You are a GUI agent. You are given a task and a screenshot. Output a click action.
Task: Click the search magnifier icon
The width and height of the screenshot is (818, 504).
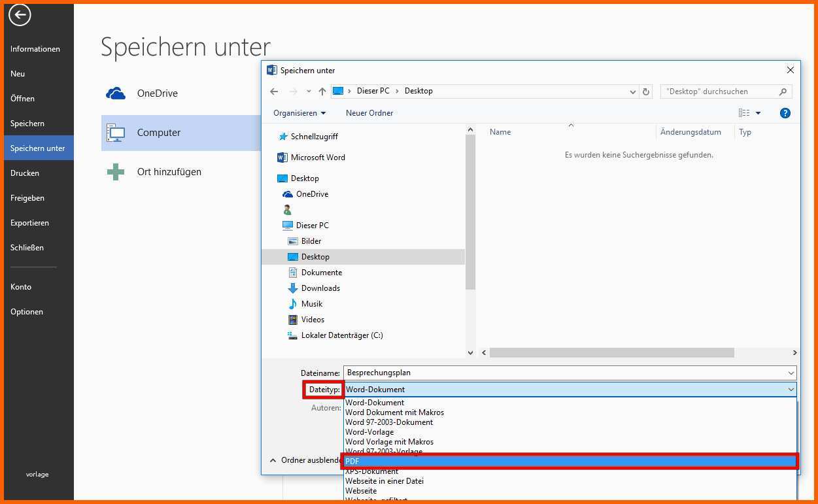click(x=783, y=92)
